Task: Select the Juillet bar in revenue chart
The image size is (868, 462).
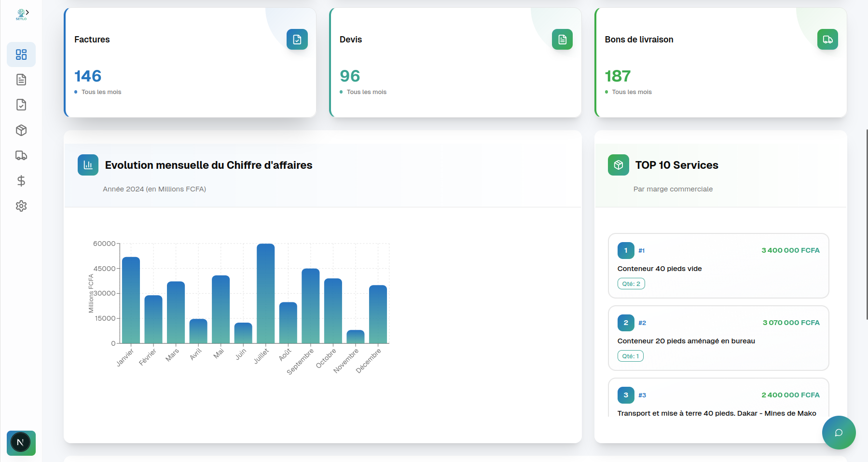Action: [265, 293]
